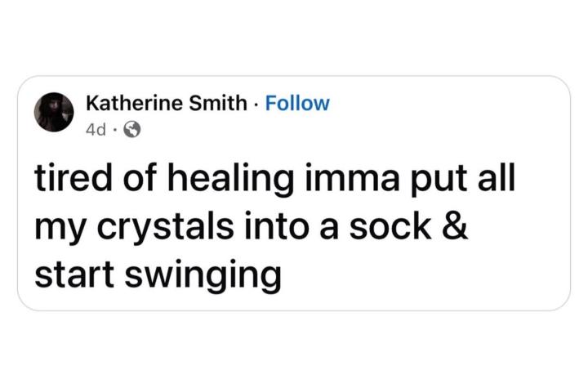This screenshot has width=588, height=388.
Task: Click the word 'sock' in the post
Action: [390, 226]
